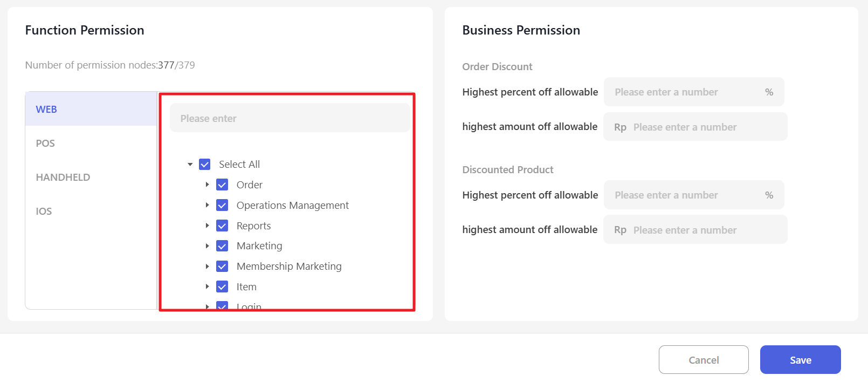Toggle Membership Marketing checkbox

click(222, 267)
